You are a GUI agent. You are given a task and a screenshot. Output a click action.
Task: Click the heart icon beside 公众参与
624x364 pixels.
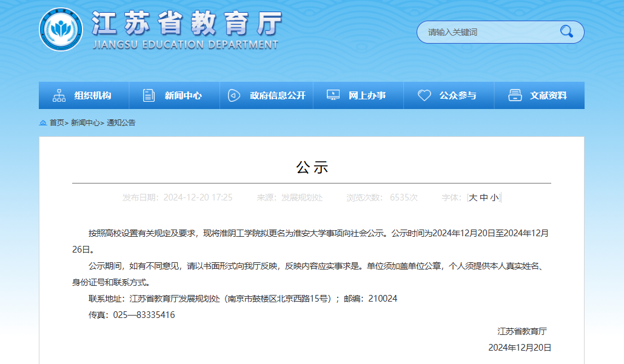point(424,95)
